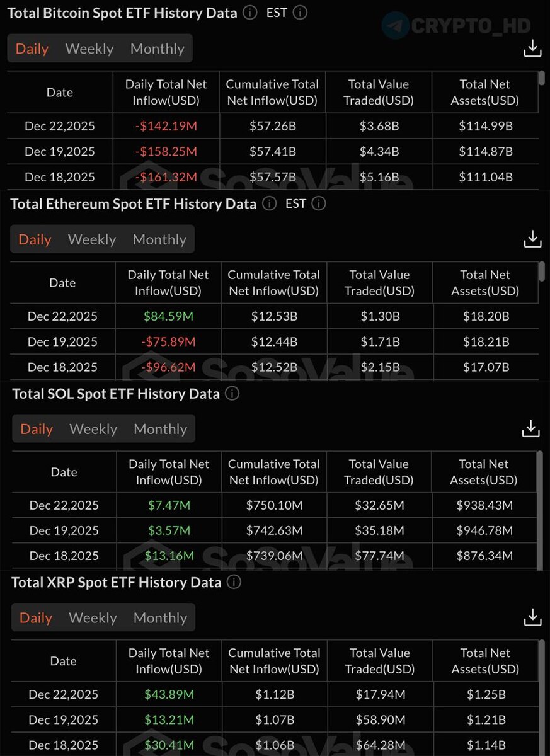Click Dec 22,2025 row in Bitcoin table

(x=60, y=126)
